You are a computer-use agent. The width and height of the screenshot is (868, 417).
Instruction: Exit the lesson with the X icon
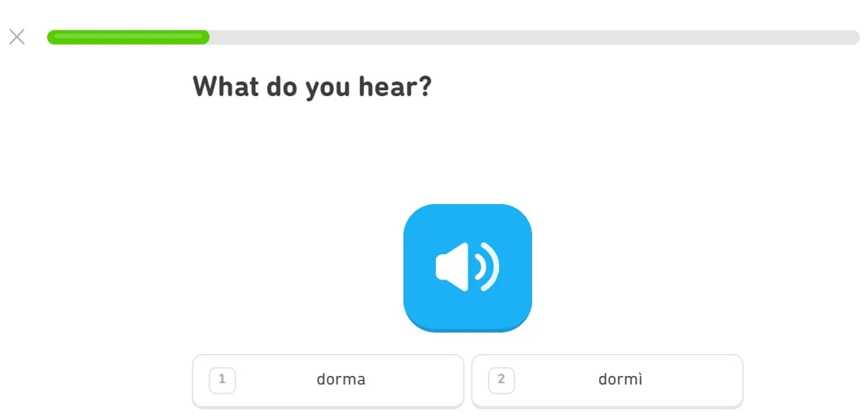click(17, 37)
